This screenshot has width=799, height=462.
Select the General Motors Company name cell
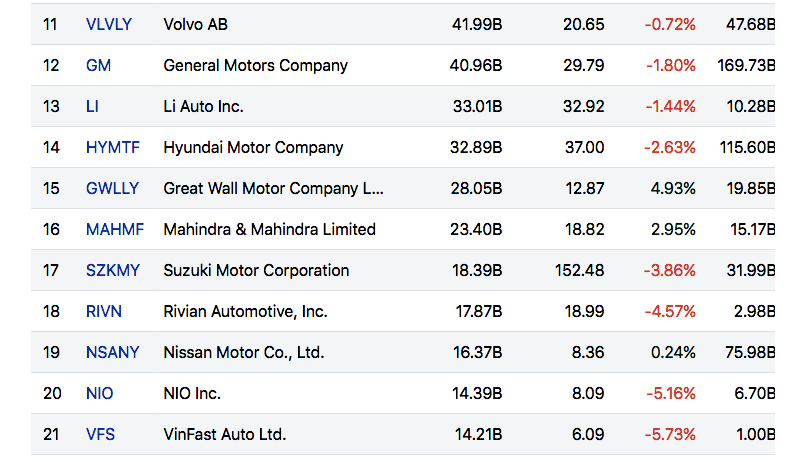255,65
